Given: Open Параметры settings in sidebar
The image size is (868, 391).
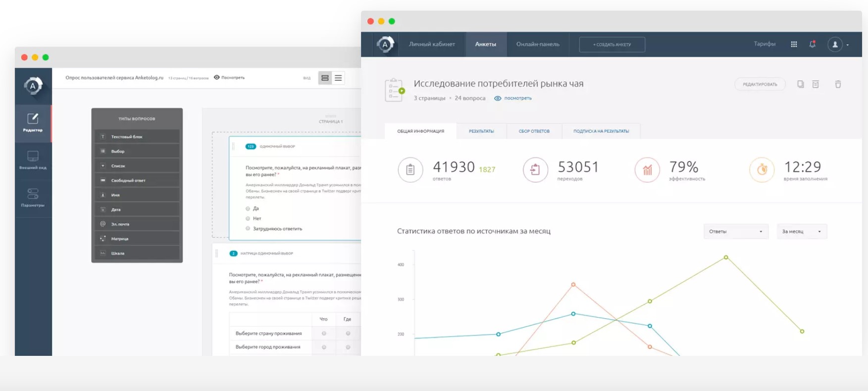Looking at the screenshot, I should tap(33, 197).
